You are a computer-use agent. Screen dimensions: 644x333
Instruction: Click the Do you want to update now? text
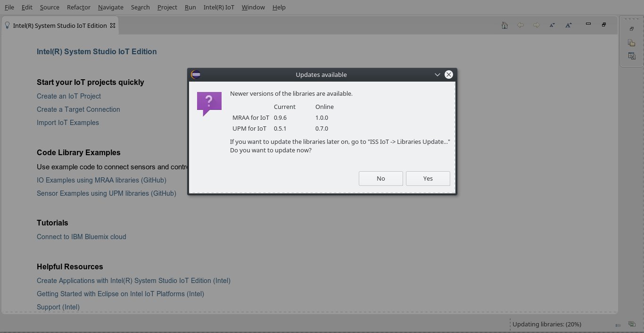click(271, 150)
